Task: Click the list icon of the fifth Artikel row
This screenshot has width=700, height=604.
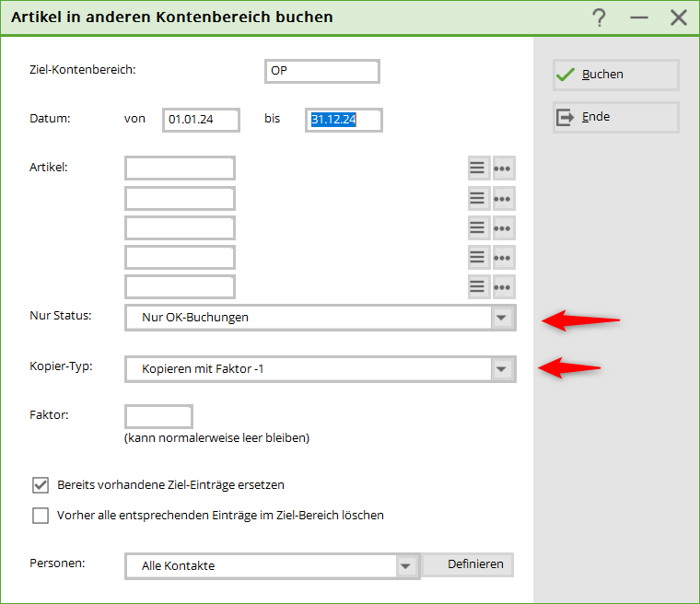Action: (x=477, y=286)
